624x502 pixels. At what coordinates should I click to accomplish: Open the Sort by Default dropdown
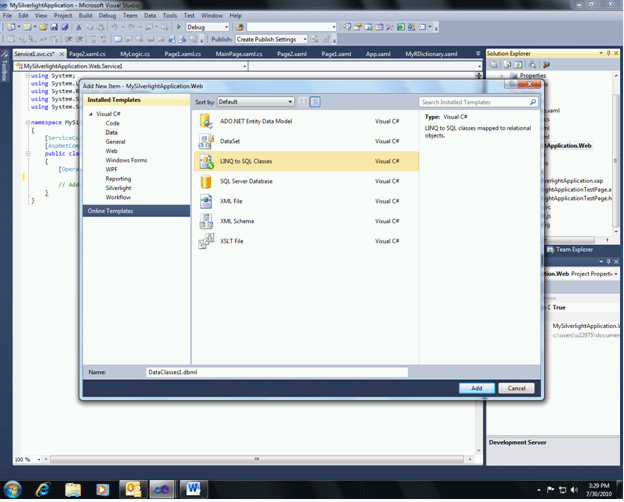coord(255,102)
